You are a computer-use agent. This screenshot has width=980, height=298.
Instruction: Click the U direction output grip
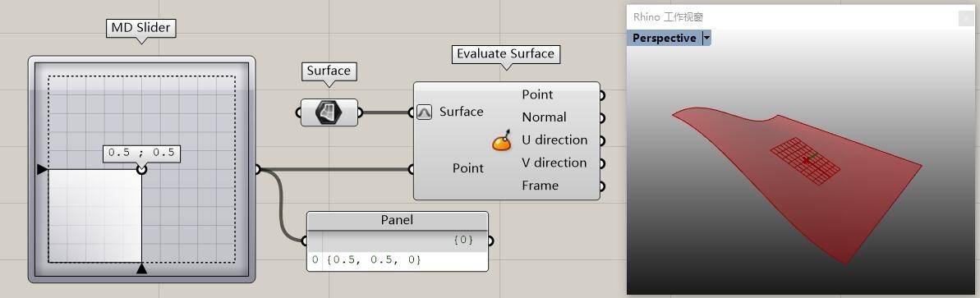click(602, 141)
